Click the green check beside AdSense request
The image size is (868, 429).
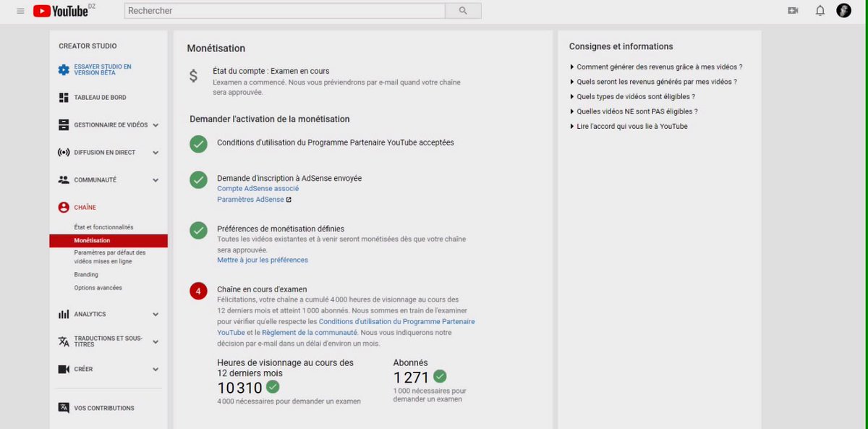tap(198, 179)
